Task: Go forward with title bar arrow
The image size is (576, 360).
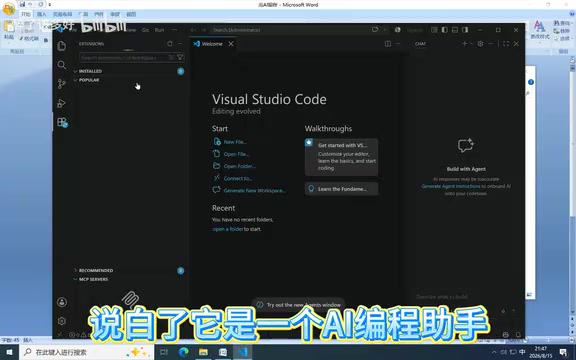Action: coord(203,30)
